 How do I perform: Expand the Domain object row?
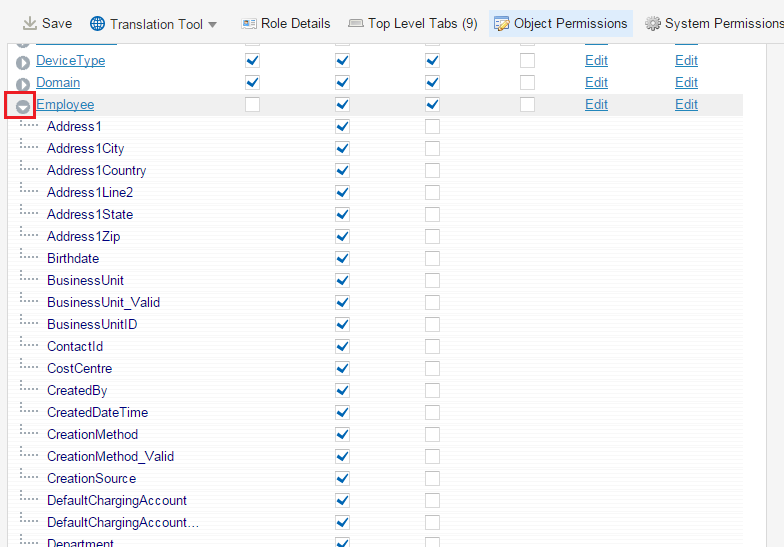(22, 84)
